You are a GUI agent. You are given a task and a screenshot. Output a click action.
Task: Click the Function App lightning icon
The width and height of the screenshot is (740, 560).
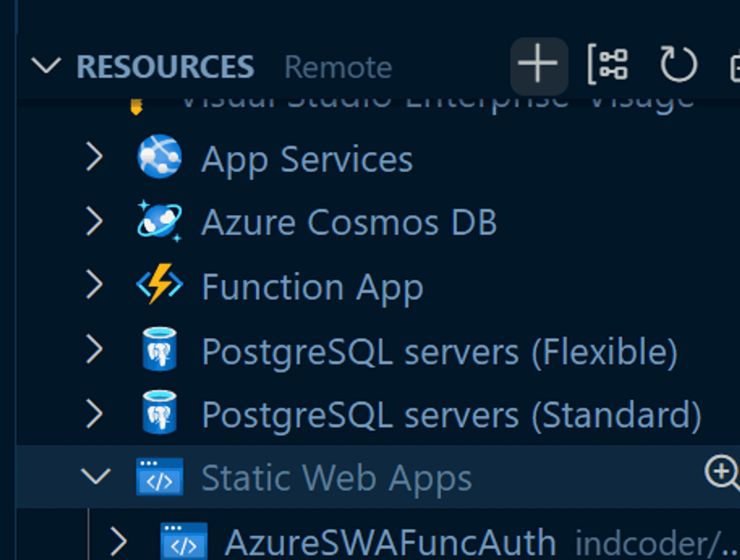pos(160,284)
